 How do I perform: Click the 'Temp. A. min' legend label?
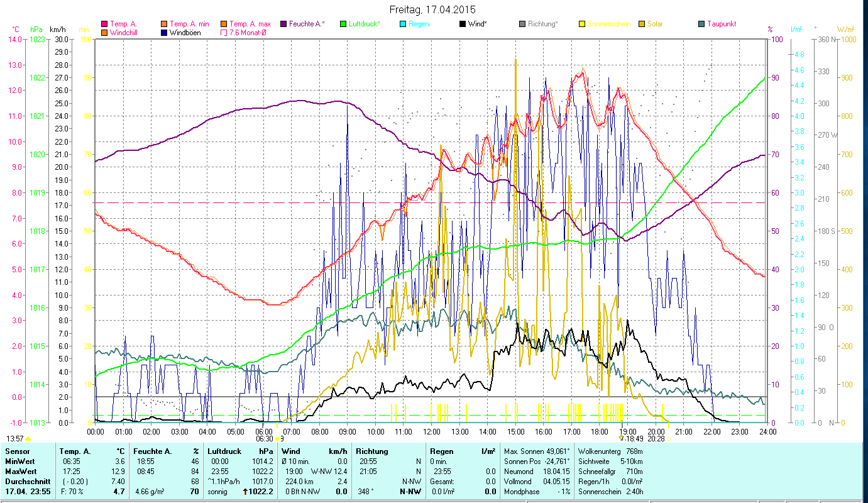189,25
